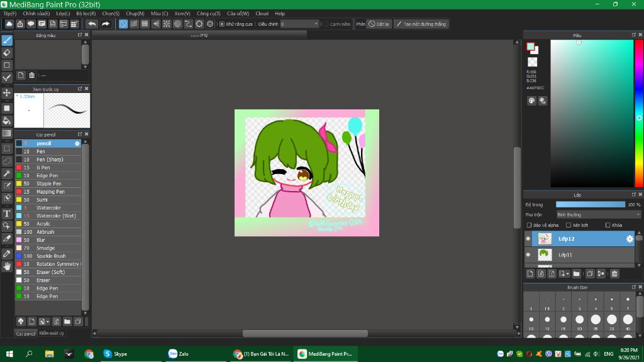
Task: Pick a color in the saturation square
Action: pyautogui.click(x=592, y=114)
